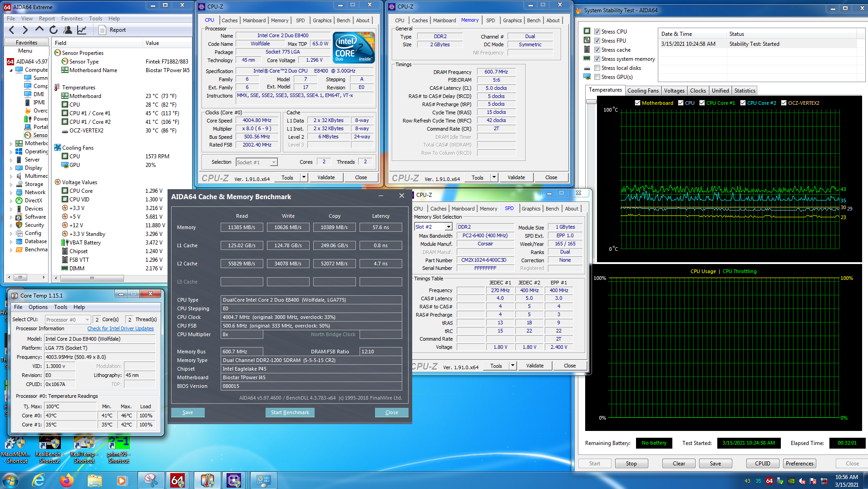868x489 pixels.
Task: Refresh the AIDA64 sensor page
Action: tap(54, 30)
